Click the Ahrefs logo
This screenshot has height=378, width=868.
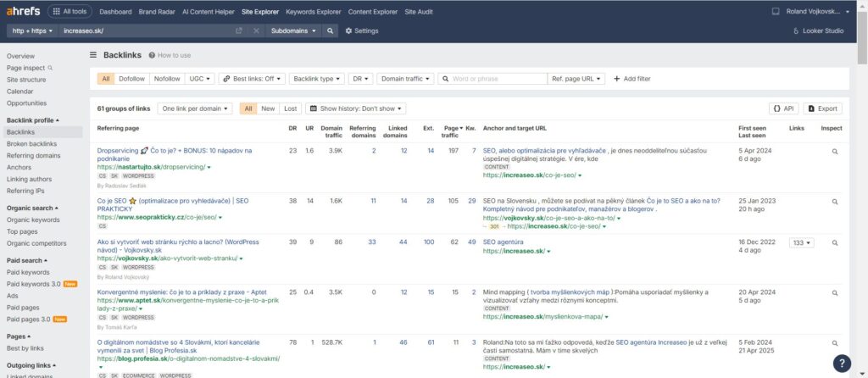pos(23,11)
